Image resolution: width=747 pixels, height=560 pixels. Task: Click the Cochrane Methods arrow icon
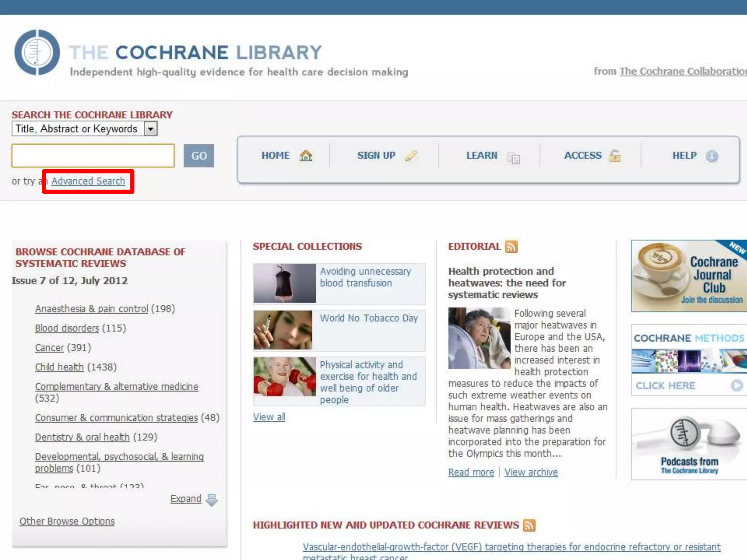(x=736, y=385)
